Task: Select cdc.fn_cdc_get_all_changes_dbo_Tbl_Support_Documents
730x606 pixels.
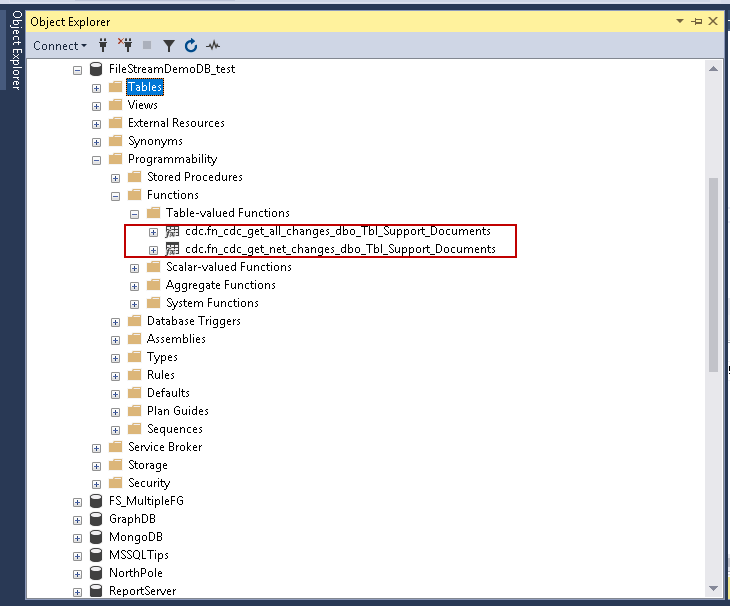Action: click(x=338, y=231)
